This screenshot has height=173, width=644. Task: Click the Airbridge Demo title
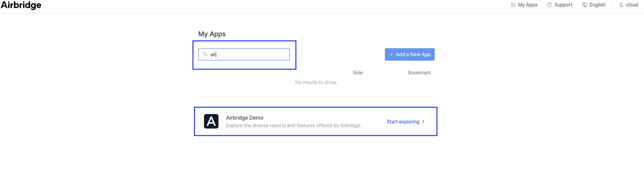click(244, 118)
